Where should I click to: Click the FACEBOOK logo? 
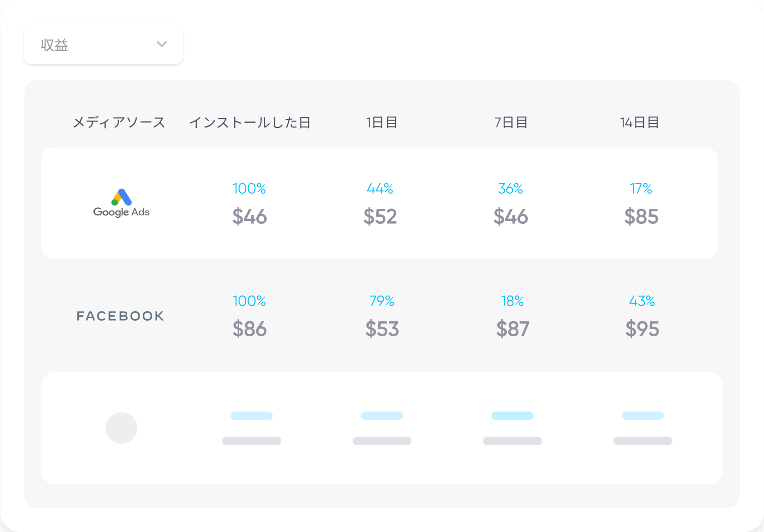[x=120, y=316]
